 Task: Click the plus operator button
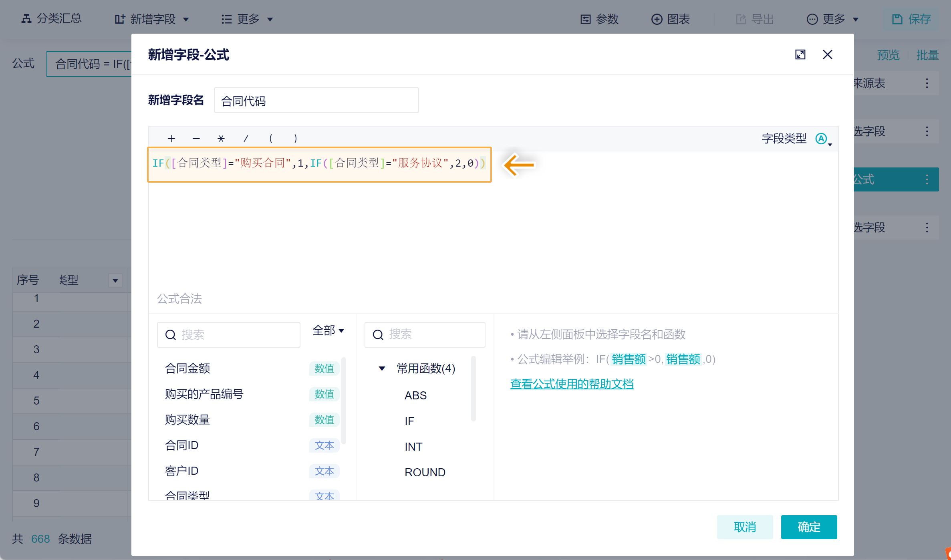171,139
